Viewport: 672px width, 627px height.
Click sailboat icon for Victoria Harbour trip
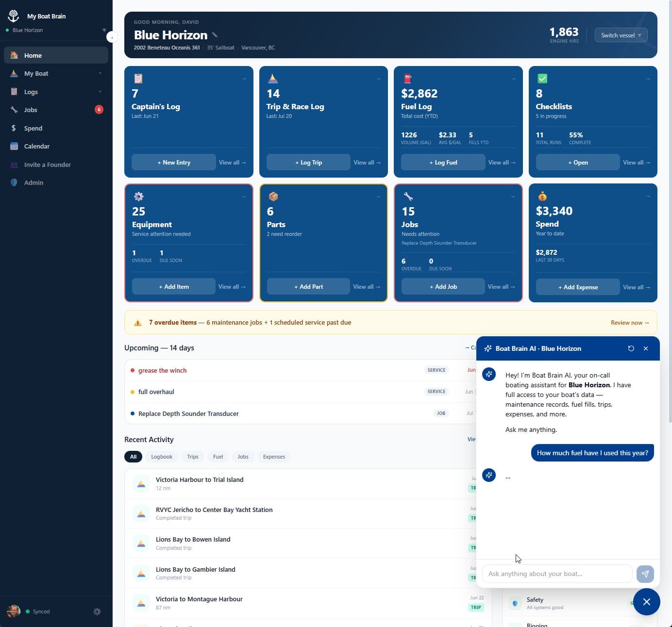(141, 483)
